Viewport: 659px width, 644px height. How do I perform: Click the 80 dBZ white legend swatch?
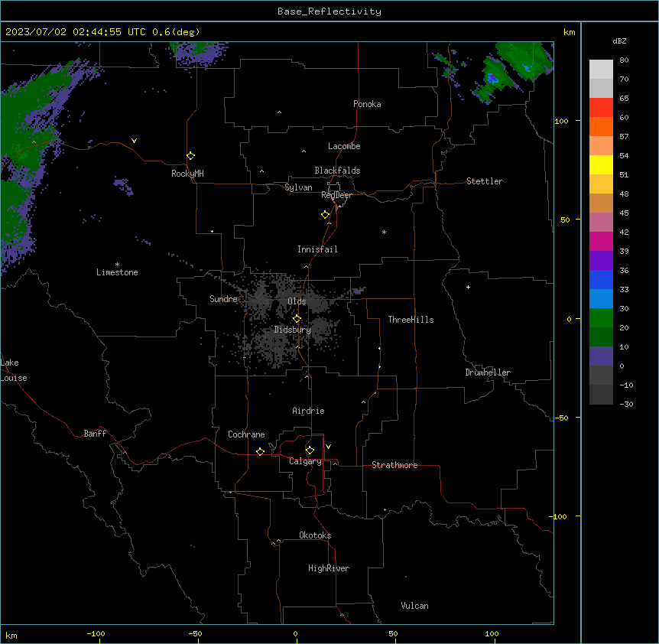[x=601, y=69]
